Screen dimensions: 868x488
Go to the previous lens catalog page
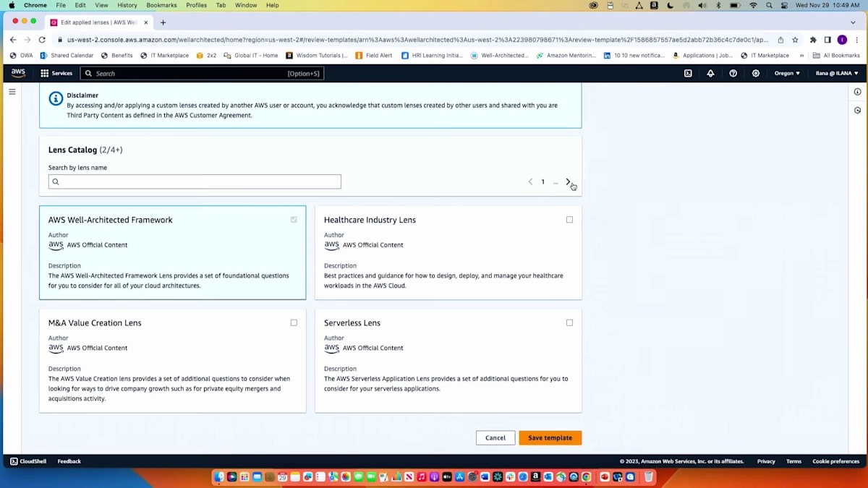pos(530,181)
